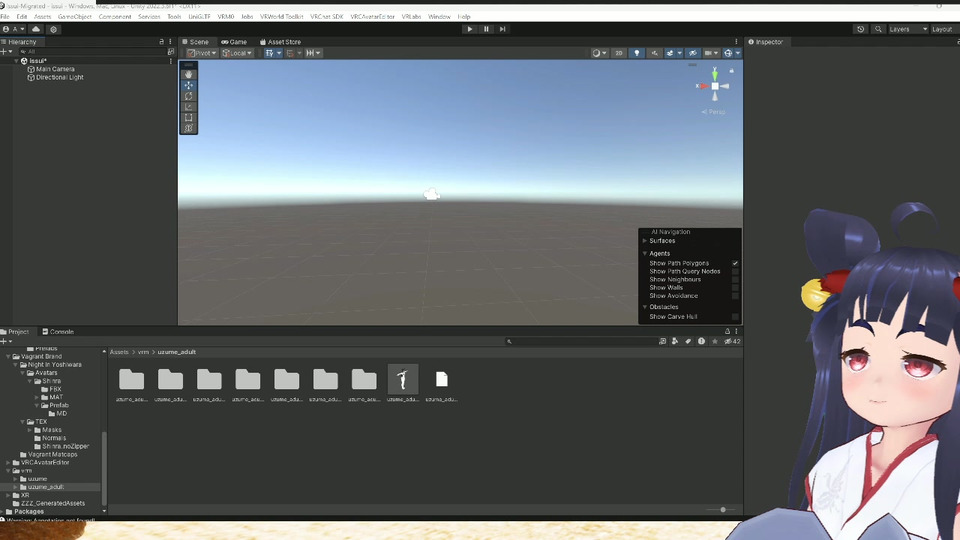Open the cloud services icon

(x=36, y=29)
